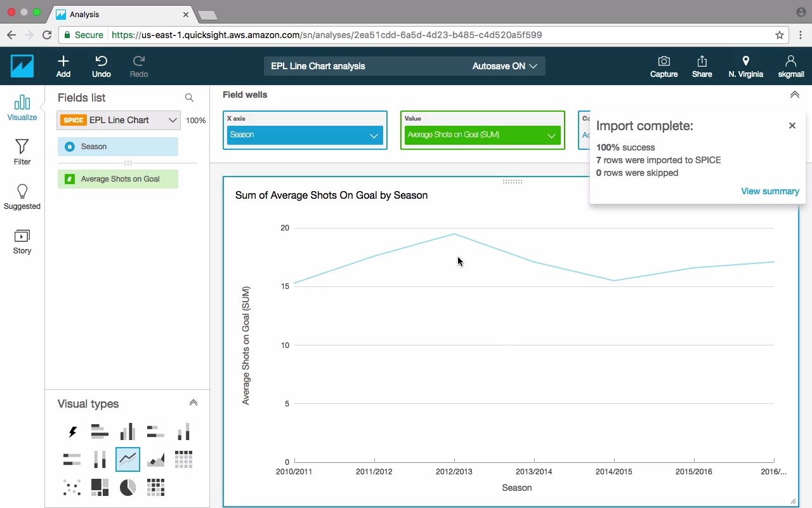
Task: Switch to the scatter plot visual type
Action: [x=72, y=487]
